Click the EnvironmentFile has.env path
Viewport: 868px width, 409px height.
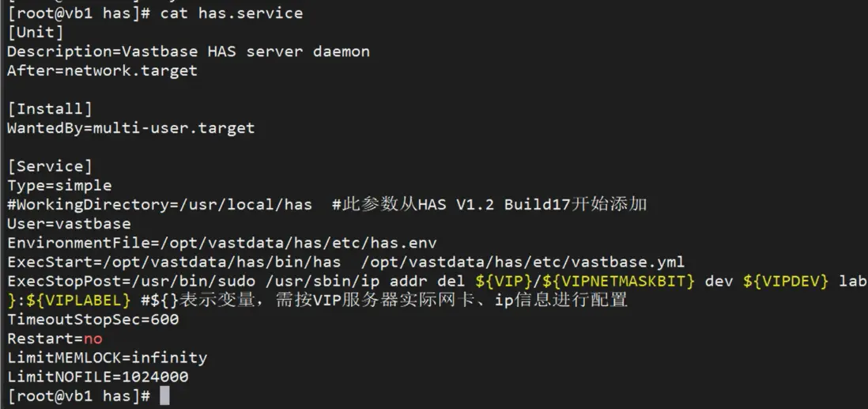pyautogui.click(x=303, y=243)
